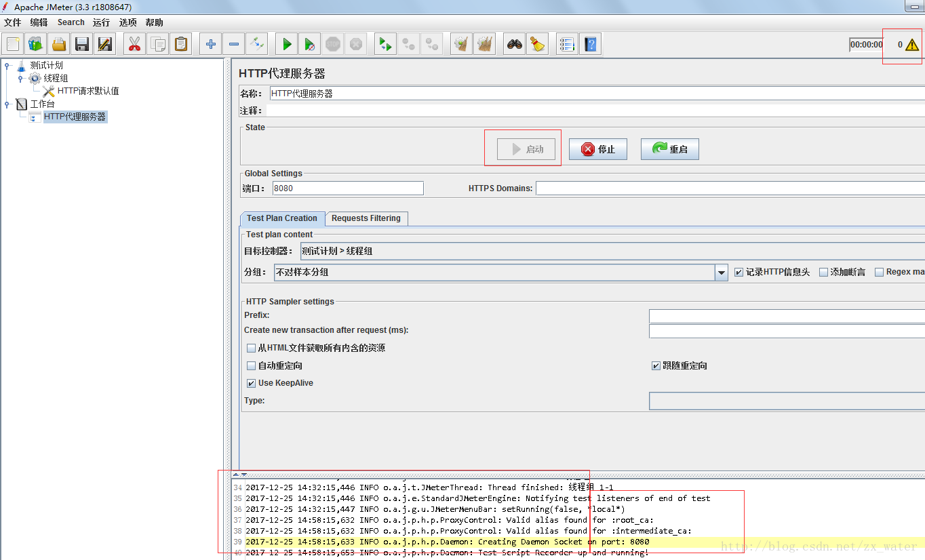Start the test with green play icon

tap(287, 45)
